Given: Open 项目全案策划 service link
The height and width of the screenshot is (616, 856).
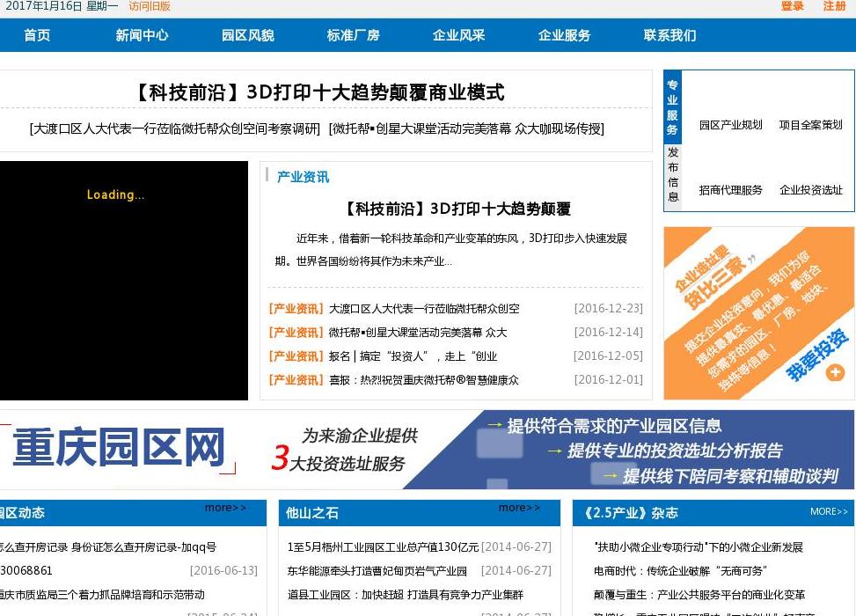Looking at the screenshot, I should (810, 125).
